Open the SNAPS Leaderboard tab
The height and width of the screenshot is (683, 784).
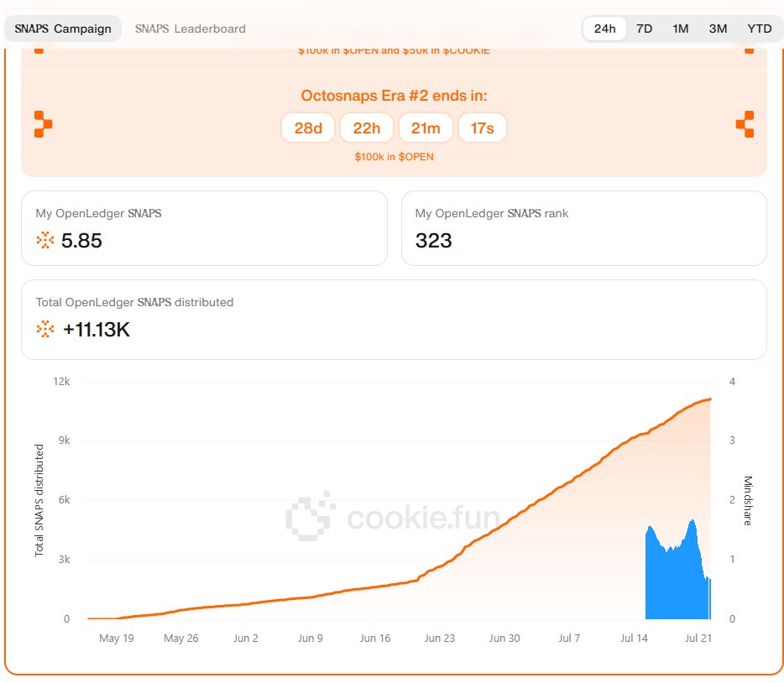click(x=190, y=29)
